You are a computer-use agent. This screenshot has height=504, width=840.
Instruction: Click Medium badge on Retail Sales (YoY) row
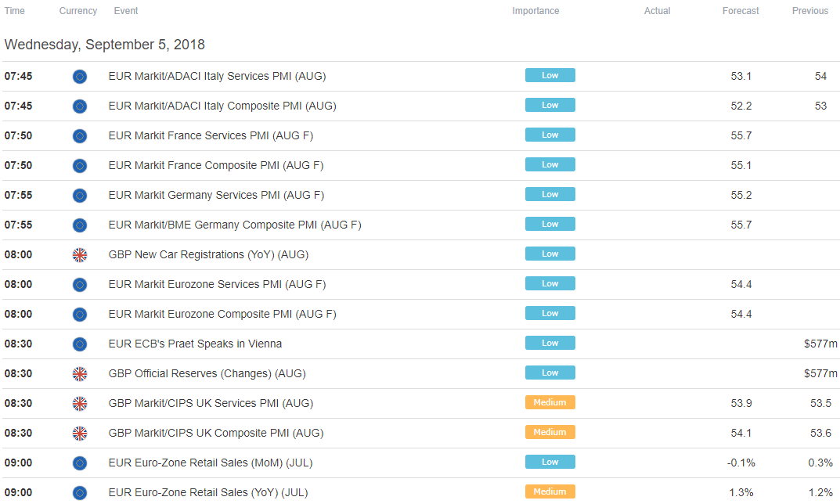coord(550,491)
